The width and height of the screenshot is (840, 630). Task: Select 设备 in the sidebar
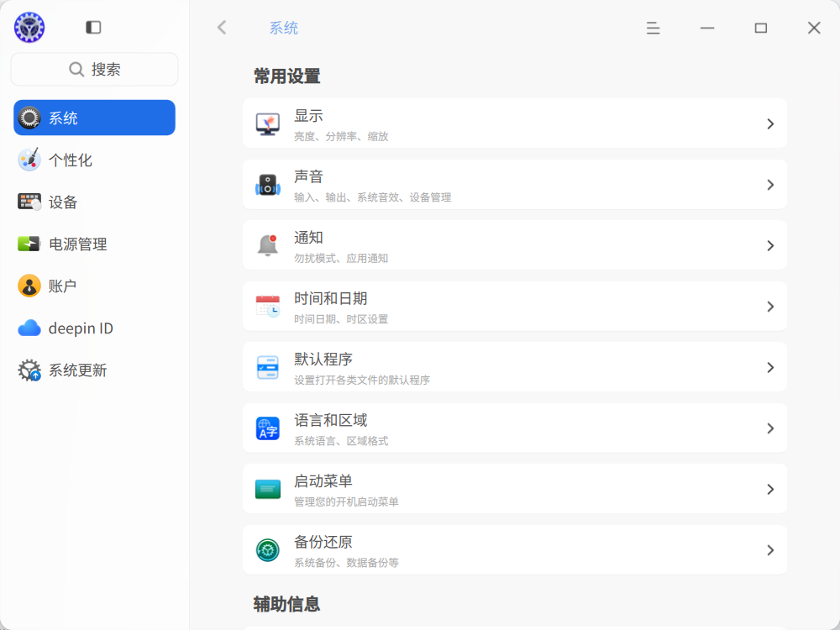click(94, 202)
